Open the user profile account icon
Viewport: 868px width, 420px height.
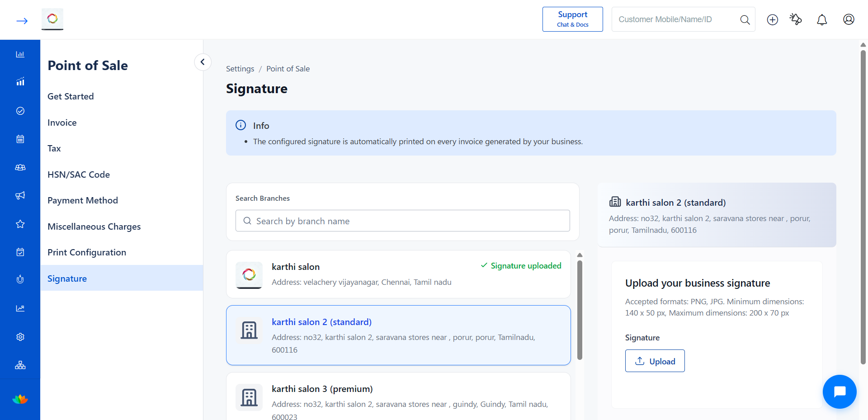(x=849, y=19)
